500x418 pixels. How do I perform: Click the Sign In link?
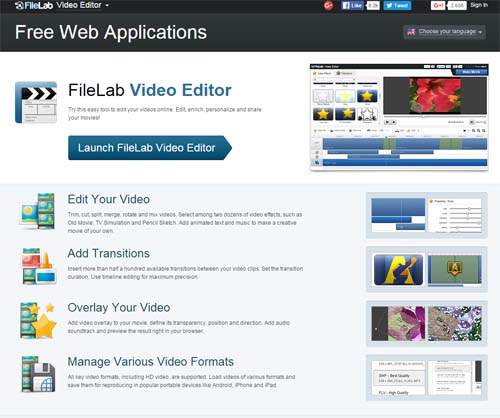tap(479, 5)
